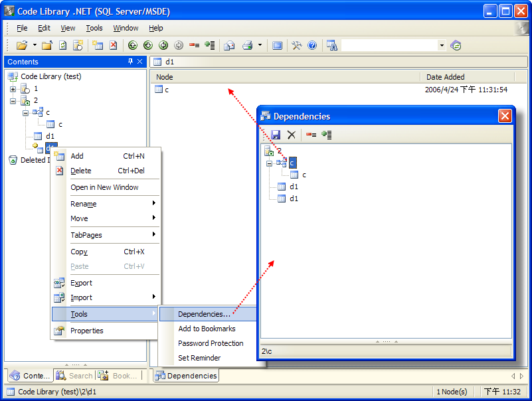Select Code Library (test) root node
532x401 pixels.
51,76
